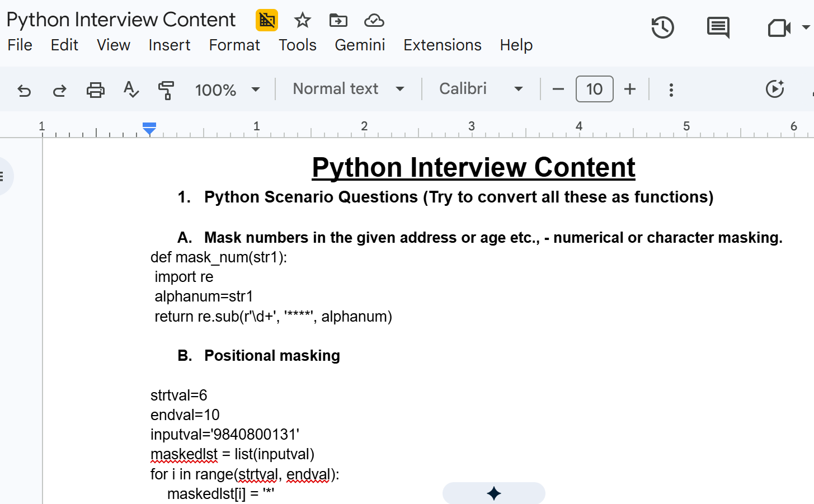Image resolution: width=814 pixels, height=504 pixels.
Task: Click the 'strtval=6' line
Action: click(179, 395)
